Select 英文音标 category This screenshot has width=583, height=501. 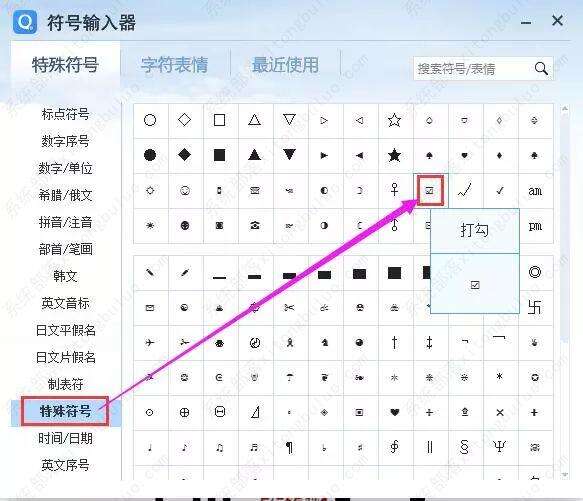(x=65, y=304)
